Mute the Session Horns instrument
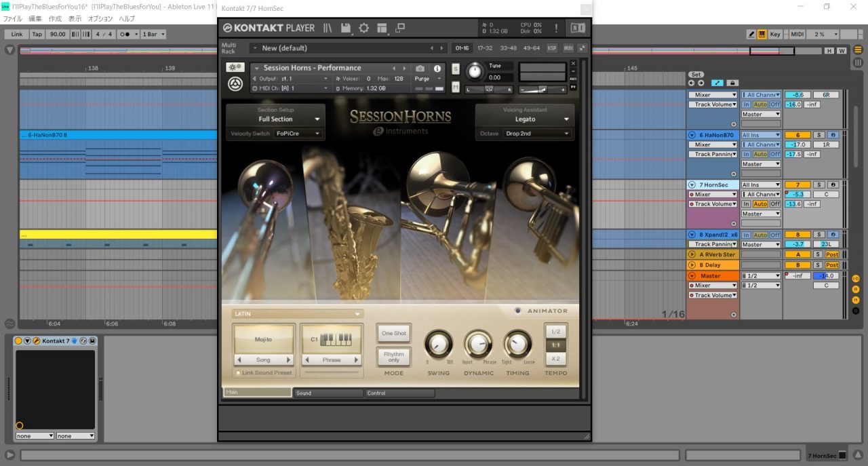This screenshot has width=868, height=466. (456, 87)
